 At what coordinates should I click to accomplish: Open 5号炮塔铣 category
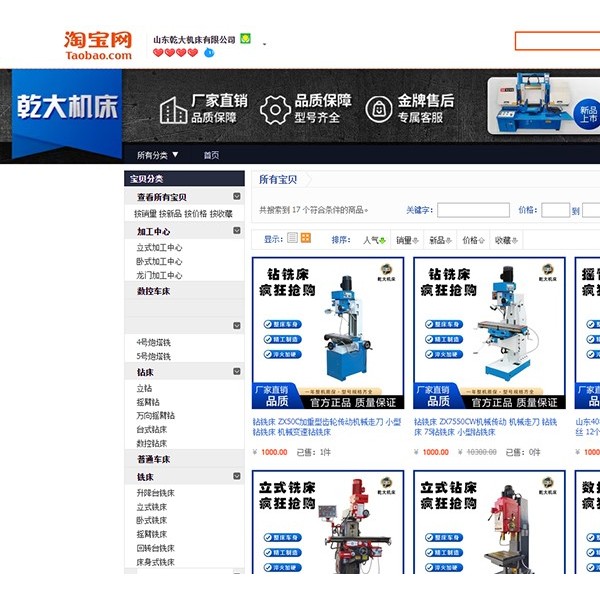153,356
